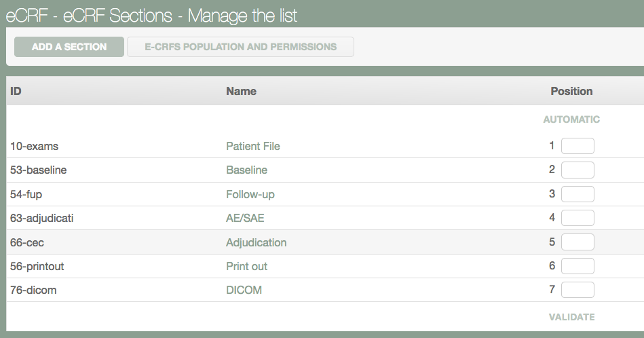The width and height of the screenshot is (644, 338).
Task: Focus position field for Baseline row
Action: pos(577,170)
